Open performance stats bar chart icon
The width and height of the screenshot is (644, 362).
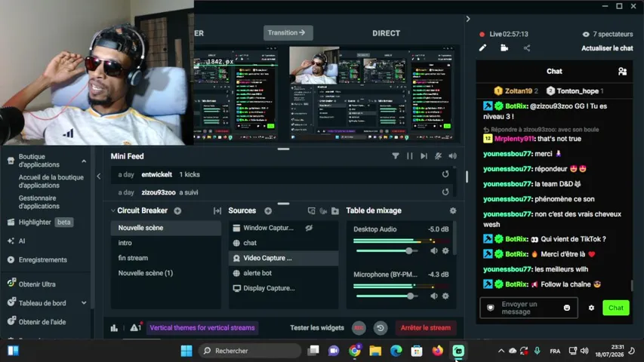click(x=114, y=327)
